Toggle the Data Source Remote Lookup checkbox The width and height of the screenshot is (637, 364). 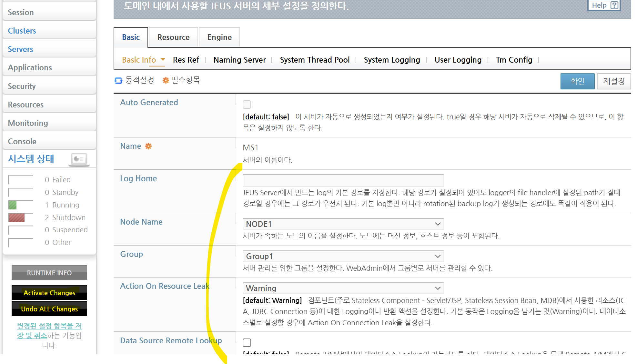247,342
